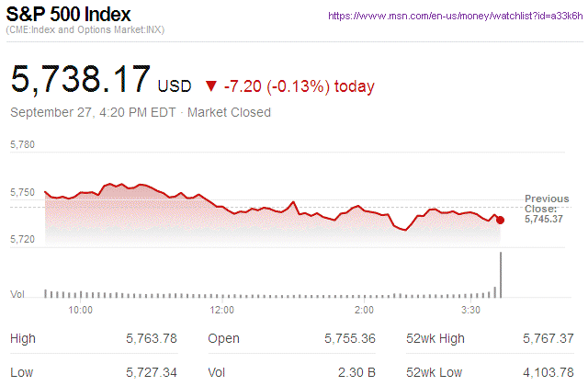The height and width of the screenshot is (386, 588).
Task: Click the red dot at chart line end
Action: (500, 221)
